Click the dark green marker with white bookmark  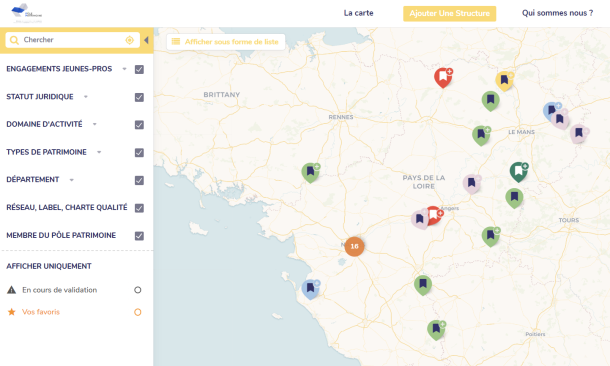coord(519,172)
